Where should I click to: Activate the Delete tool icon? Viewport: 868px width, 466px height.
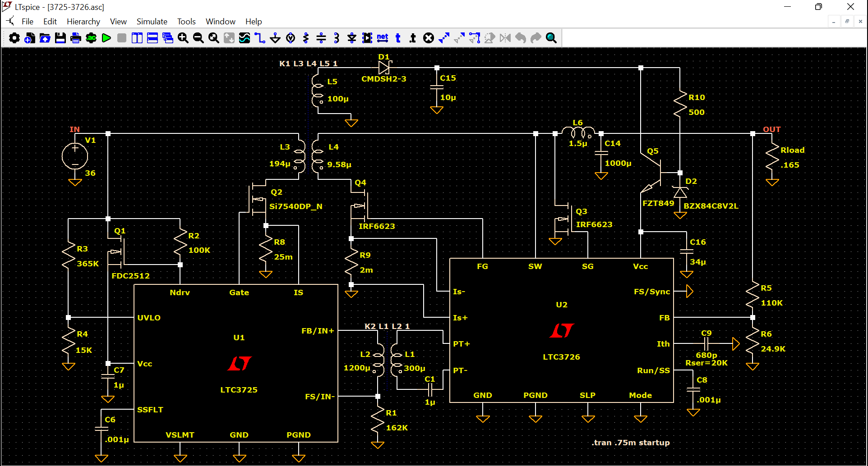click(x=429, y=38)
